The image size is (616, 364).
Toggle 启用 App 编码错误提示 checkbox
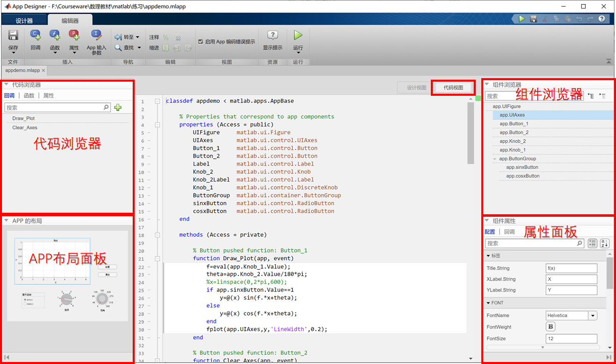201,42
